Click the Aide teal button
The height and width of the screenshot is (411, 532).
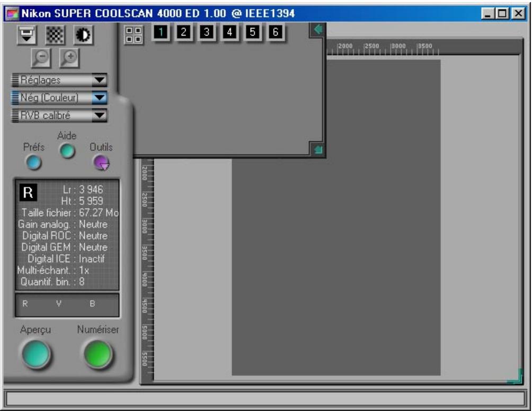click(67, 151)
